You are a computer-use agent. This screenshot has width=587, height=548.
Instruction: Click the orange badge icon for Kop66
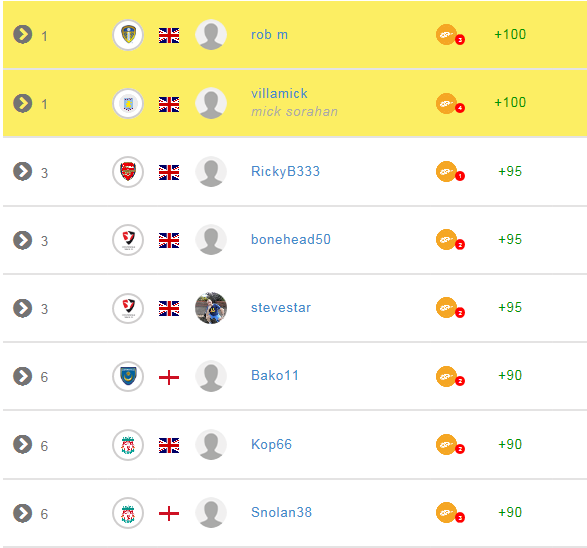pos(450,445)
